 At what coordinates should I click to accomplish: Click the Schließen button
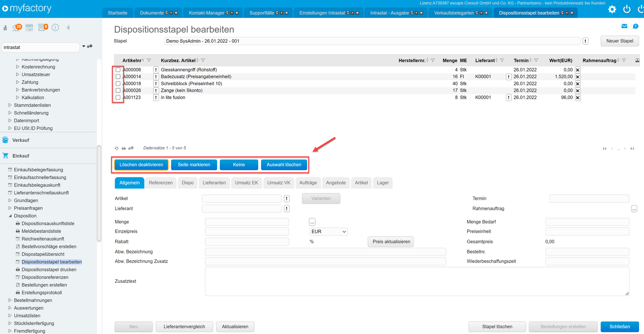[x=620, y=327]
